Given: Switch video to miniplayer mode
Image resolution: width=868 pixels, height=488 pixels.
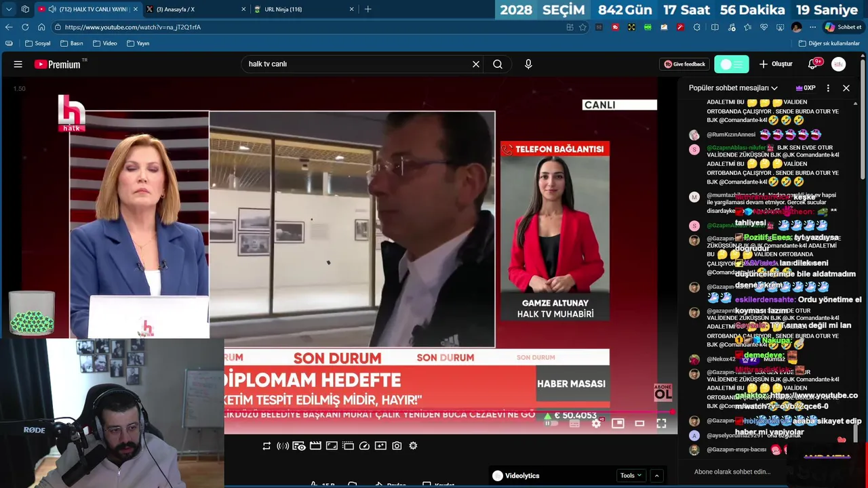Looking at the screenshot, I should click(x=618, y=424).
